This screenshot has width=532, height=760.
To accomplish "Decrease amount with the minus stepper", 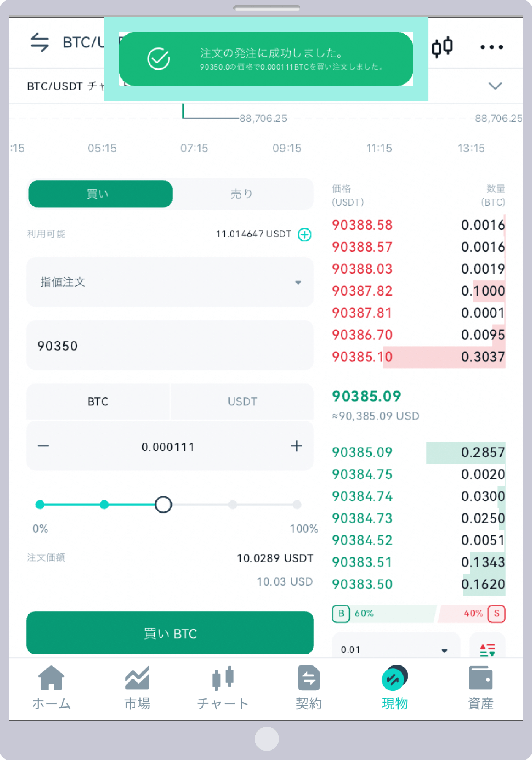I will 43,446.
